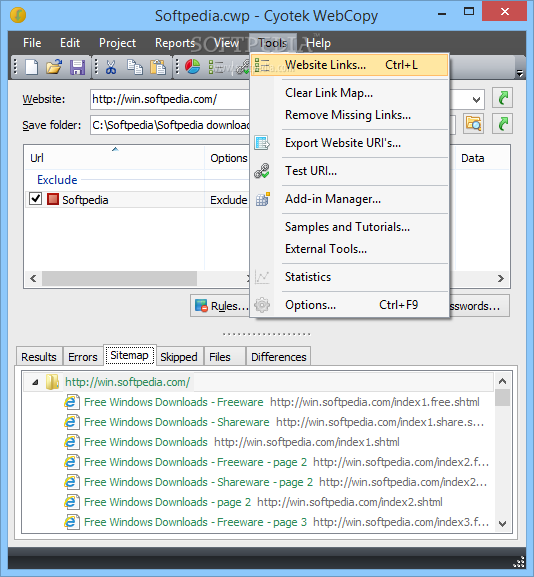The height and width of the screenshot is (577, 534).
Task: Select Clear Link Map... menu entry
Action: pyautogui.click(x=350, y=93)
